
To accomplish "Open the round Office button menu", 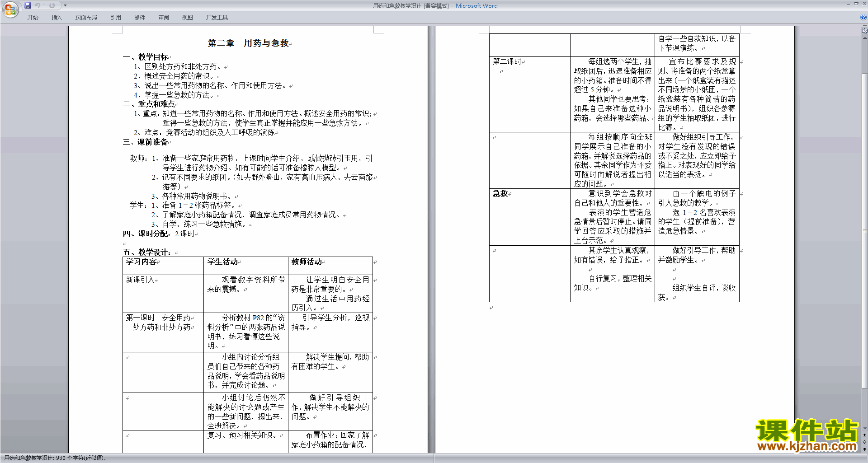I will (10, 9).
